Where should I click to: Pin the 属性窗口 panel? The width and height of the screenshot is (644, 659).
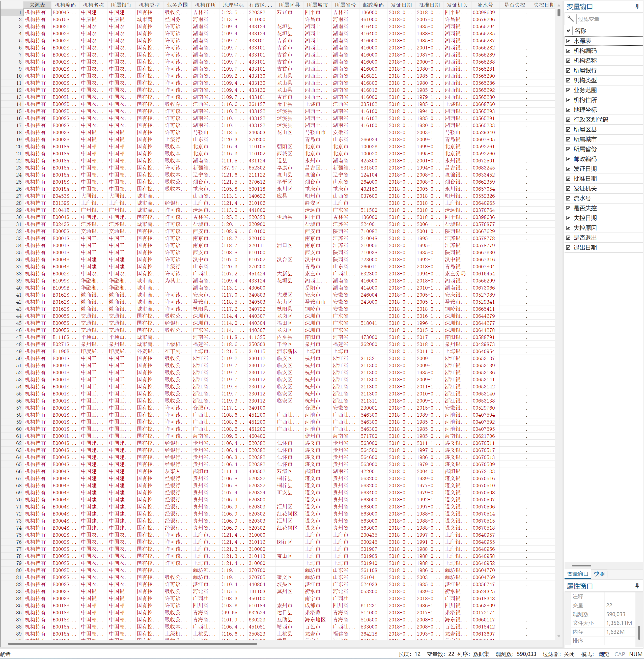tap(637, 586)
